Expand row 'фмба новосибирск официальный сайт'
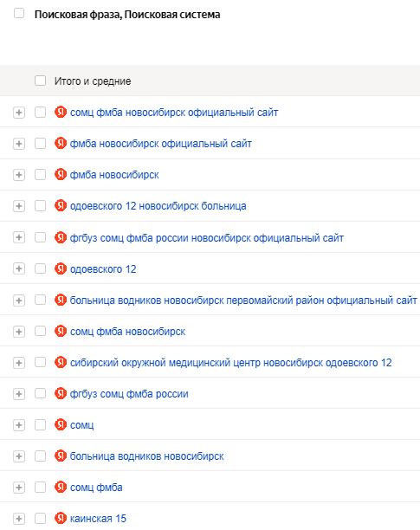 coord(19,144)
